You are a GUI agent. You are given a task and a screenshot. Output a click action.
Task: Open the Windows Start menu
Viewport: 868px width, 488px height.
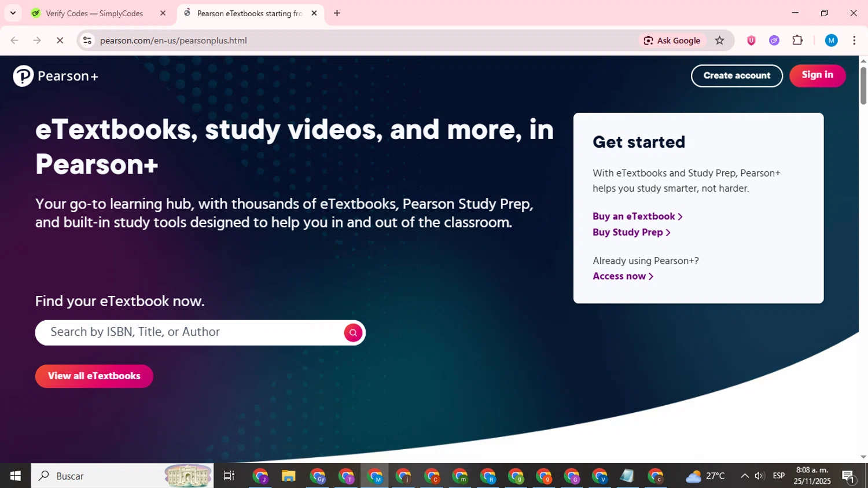click(16, 476)
